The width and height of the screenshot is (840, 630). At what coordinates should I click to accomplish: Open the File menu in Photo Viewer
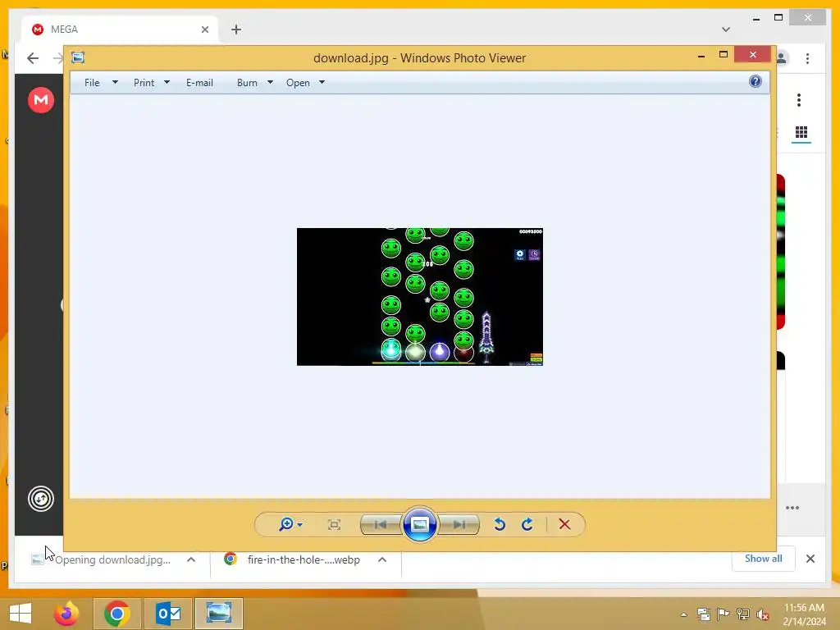(x=92, y=83)
